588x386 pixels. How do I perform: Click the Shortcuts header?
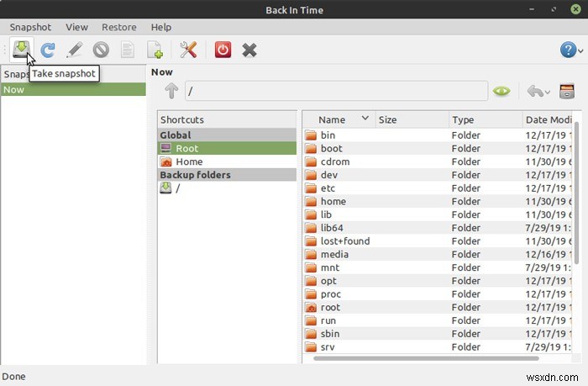point(227,119)
